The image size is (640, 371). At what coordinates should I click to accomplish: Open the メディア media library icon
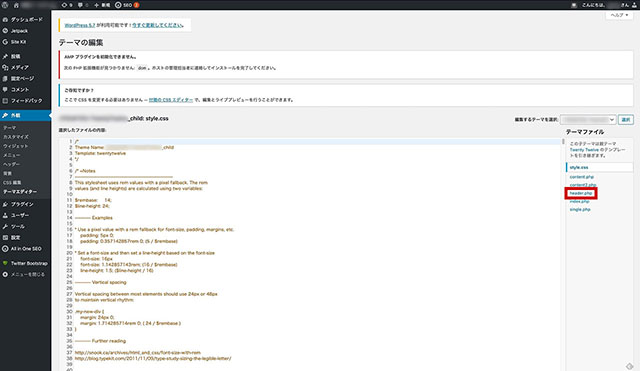(5, 67)
